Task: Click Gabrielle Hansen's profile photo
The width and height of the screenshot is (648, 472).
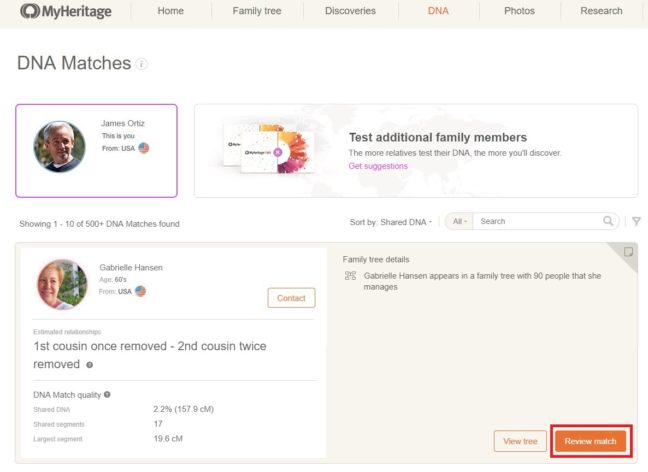Action: [x=62, y=284]
